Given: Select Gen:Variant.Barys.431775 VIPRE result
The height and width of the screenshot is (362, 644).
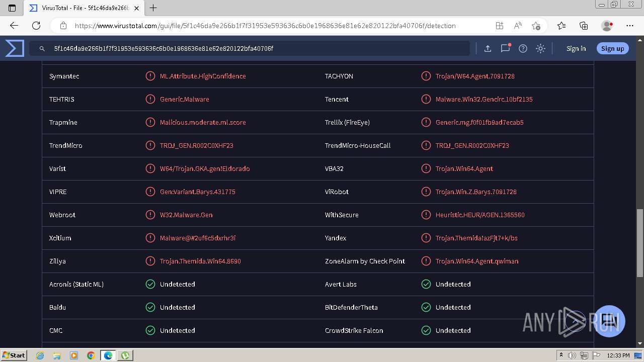Looking at the screenshot, I should tap(198, 192).
